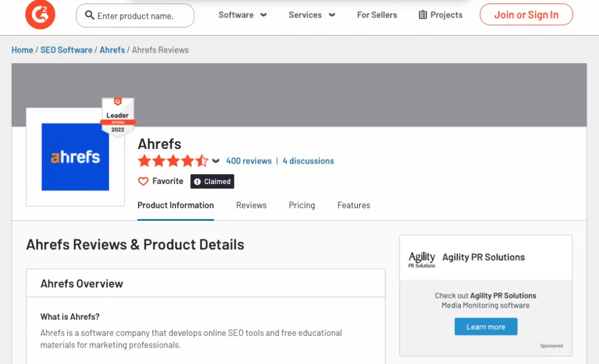Switch to the Pricing tab
Image resolution: width=599 pixels, height=364 pixels.
[x=302, y=205]
